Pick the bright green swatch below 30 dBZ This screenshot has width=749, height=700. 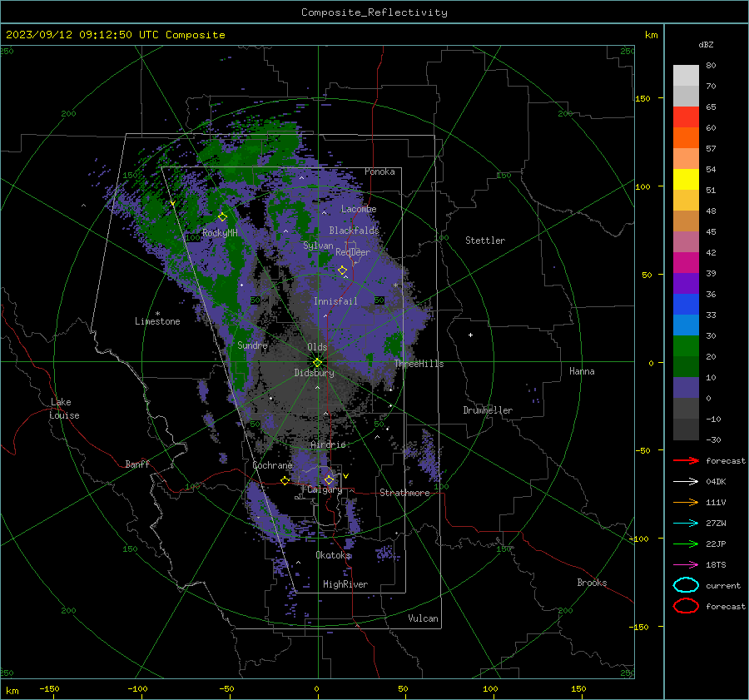point(686,346)
